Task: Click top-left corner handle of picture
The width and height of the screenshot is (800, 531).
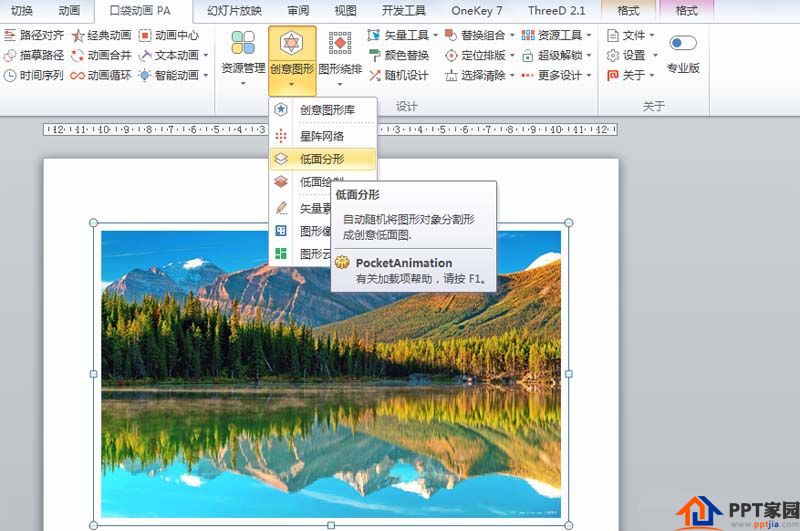Action: point(93,222)
